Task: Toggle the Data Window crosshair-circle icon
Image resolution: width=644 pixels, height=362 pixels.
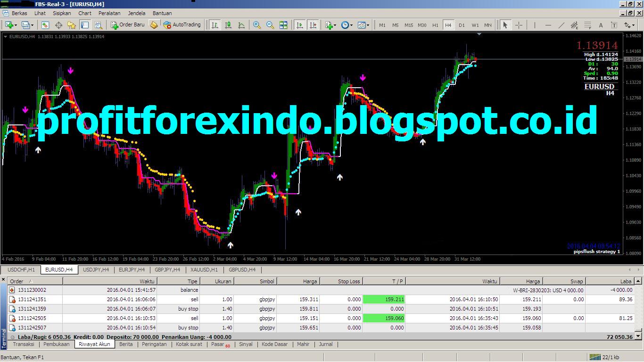Action: [x=58, y=25]
